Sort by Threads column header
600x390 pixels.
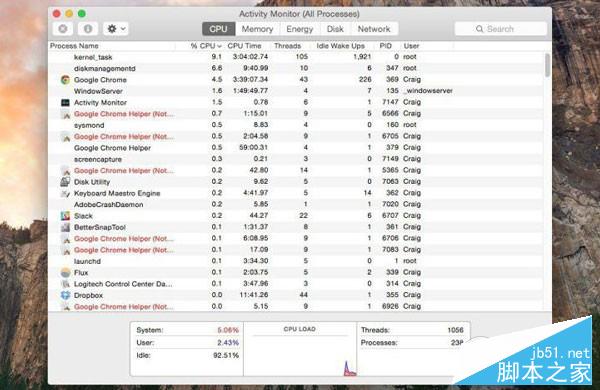[287, 46]
